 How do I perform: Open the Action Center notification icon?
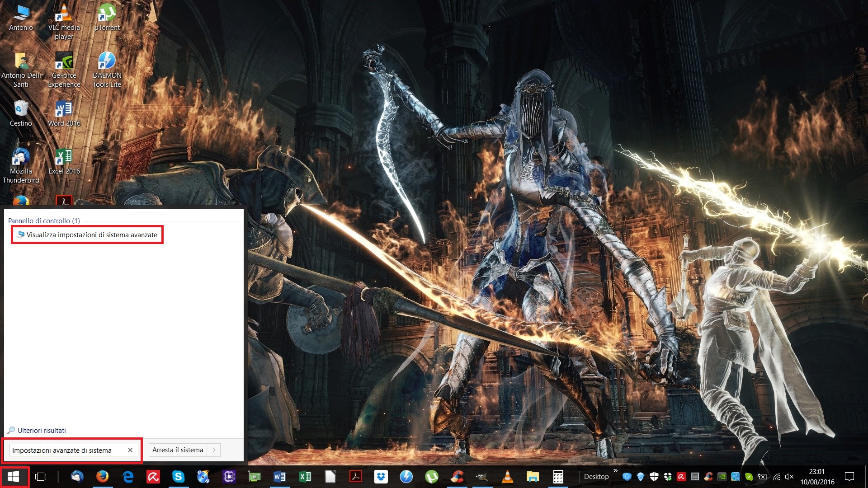coord(849,477)
